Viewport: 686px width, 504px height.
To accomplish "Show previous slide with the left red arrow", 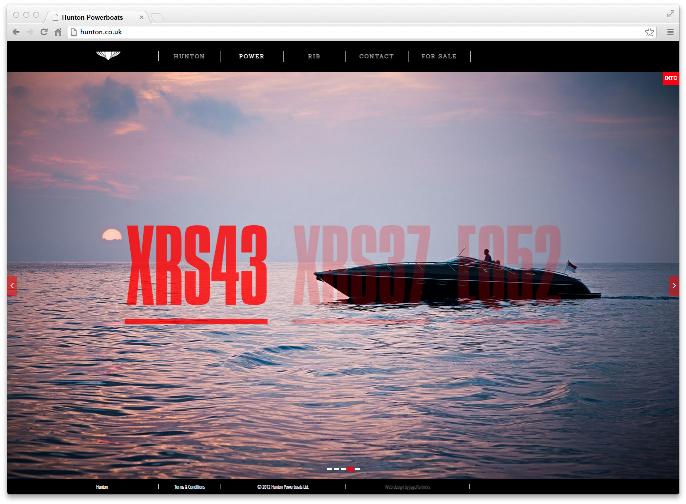I will tap(12, 286).
